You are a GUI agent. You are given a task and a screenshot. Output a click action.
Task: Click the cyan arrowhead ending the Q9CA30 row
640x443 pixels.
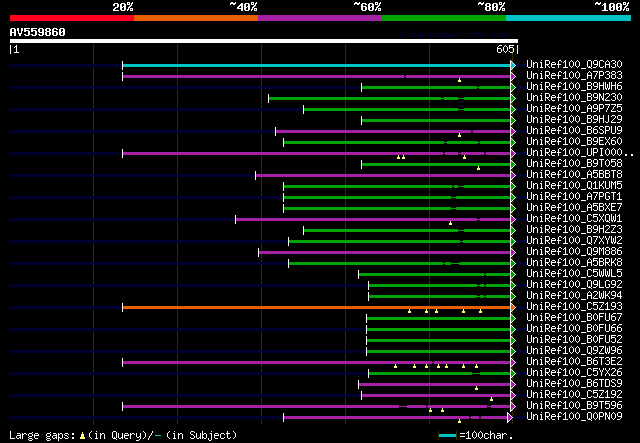[x=513, y=65]
